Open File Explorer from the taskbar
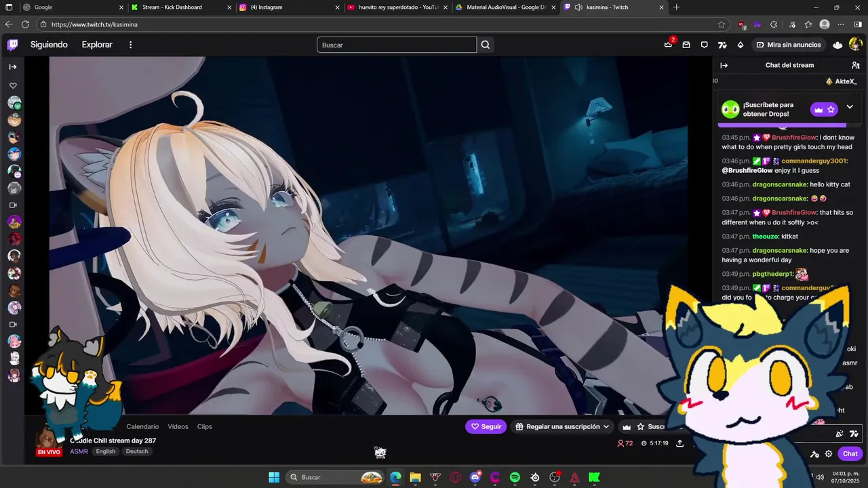 [415, 477]
